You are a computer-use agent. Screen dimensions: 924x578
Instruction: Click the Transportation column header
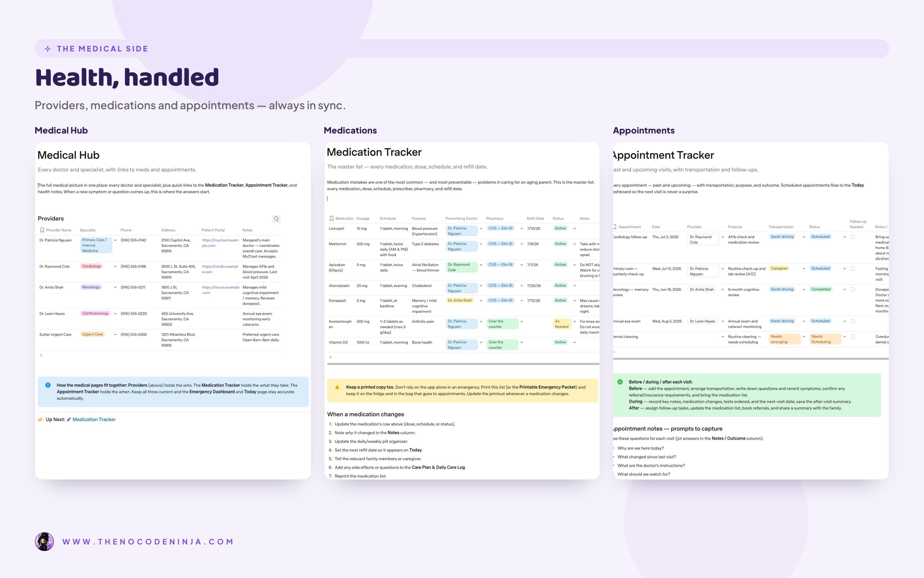click(781, 227)
